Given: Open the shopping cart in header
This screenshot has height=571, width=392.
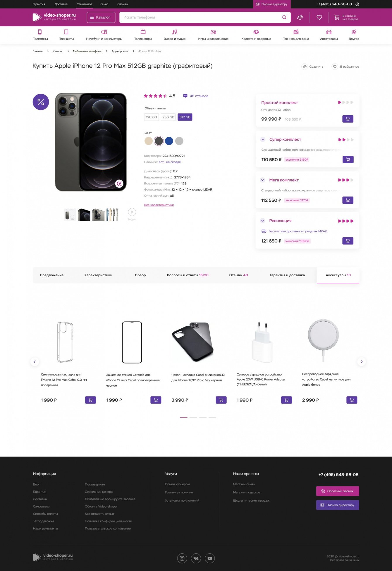Looking at the screenshot, I should click(346, 18).
